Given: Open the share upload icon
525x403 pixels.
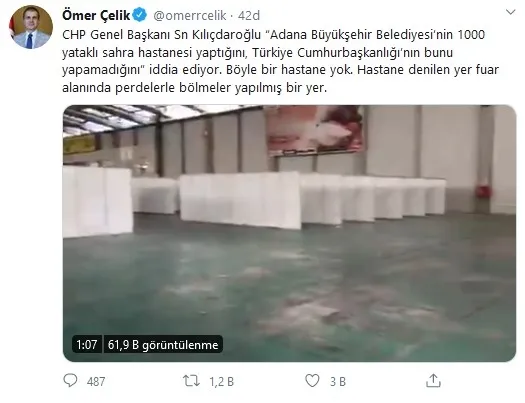Looking at the screenshot, I should click(x=433, y=381).
